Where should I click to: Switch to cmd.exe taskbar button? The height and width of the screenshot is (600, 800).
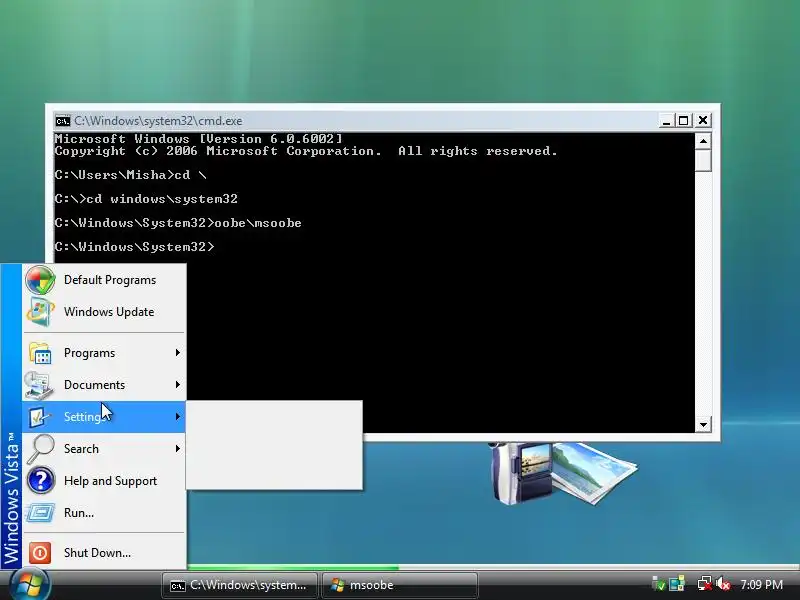[x=239, y=585]
